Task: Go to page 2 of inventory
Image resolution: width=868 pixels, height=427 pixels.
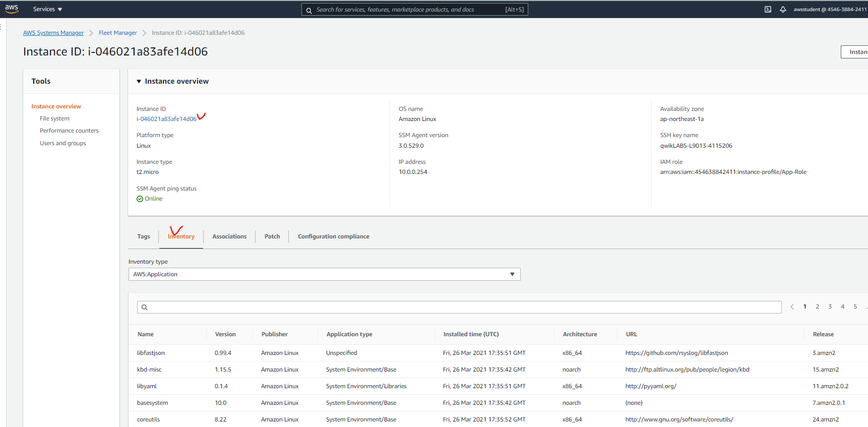Action: (x=818, y=307)
